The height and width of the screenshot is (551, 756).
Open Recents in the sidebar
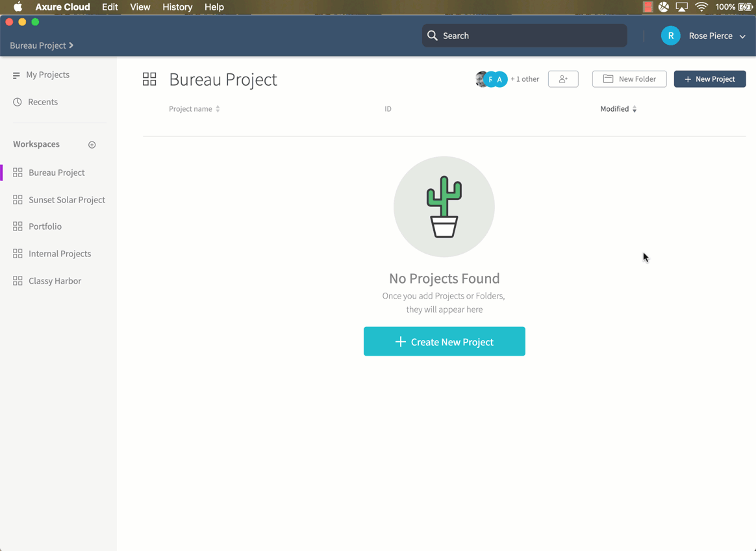coord(43,102)
